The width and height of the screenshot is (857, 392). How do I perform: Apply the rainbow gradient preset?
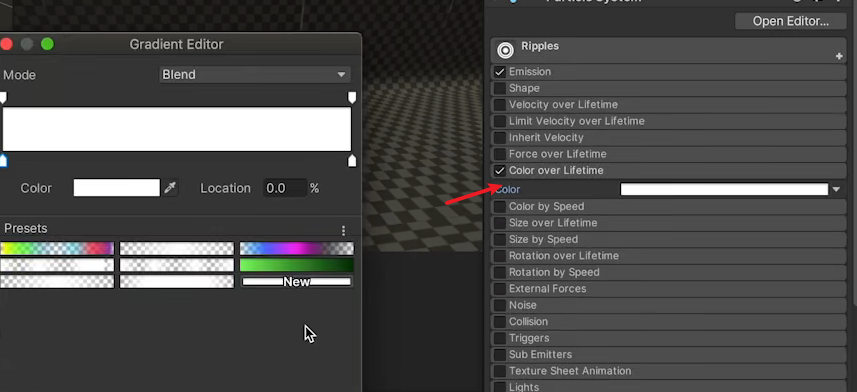click(x=57, y=249)
